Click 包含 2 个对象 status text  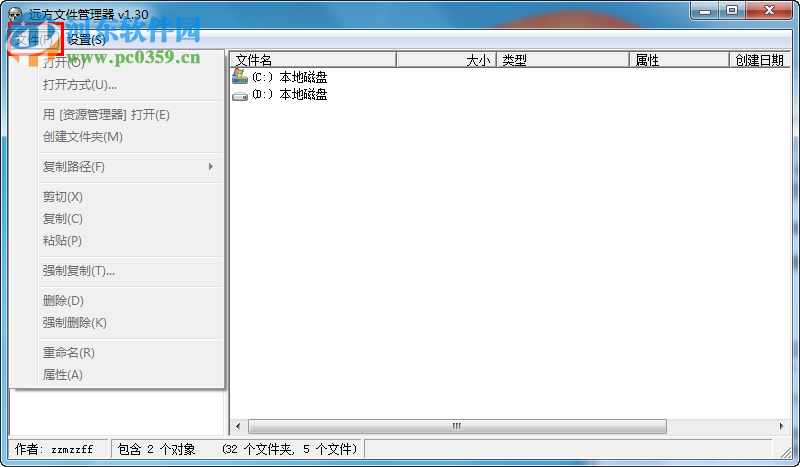point(156,449)
